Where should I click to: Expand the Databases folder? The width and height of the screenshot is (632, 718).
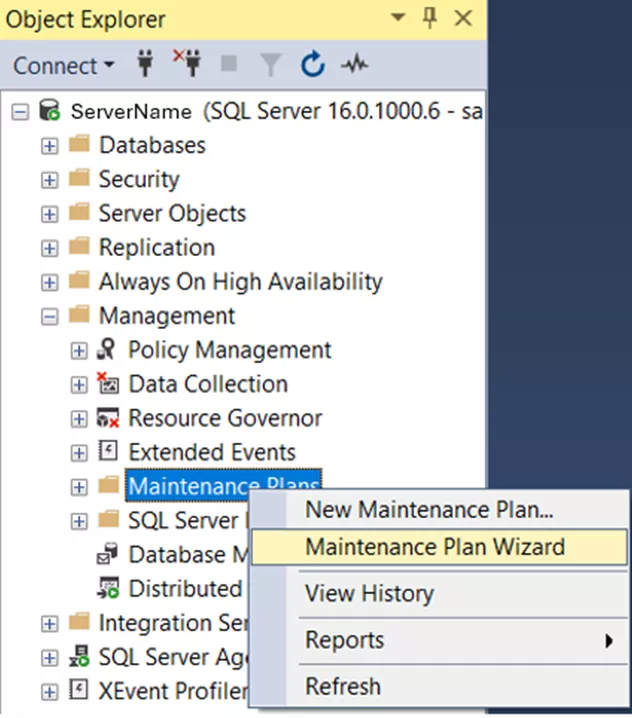tap(49, 147)
